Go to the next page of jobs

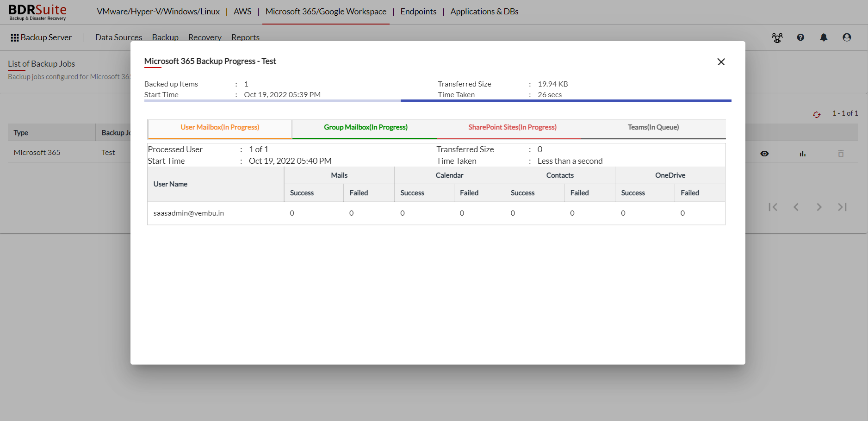[819, 207]
